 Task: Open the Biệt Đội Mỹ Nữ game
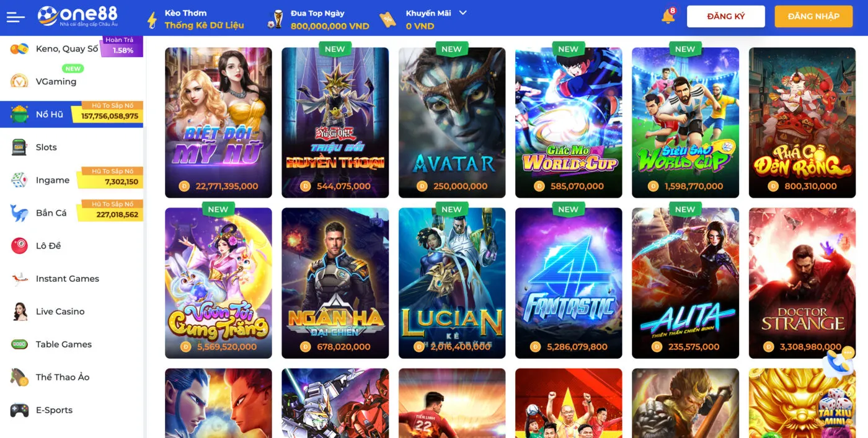click(218, 123)
